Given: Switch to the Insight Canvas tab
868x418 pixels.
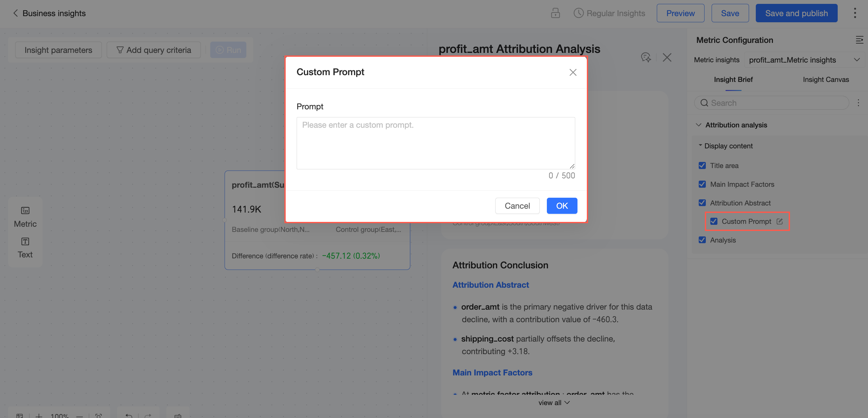Looking at the screenshot, I should [825, 80].
